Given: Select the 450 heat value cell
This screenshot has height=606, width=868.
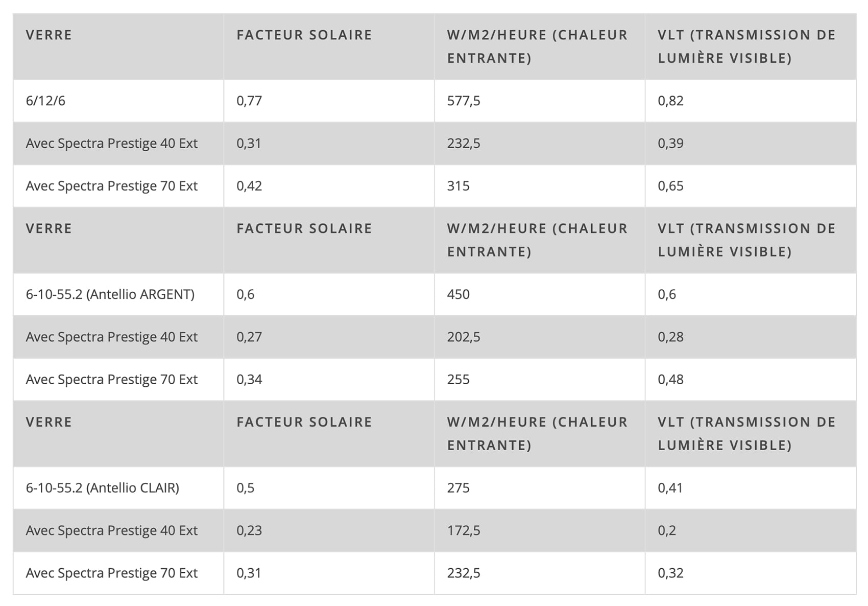Looking at the screenshot, I should coord(458,294).
